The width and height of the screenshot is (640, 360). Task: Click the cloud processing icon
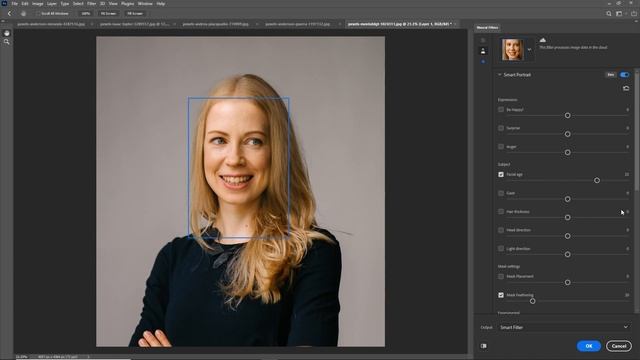[x=543, y=40]
